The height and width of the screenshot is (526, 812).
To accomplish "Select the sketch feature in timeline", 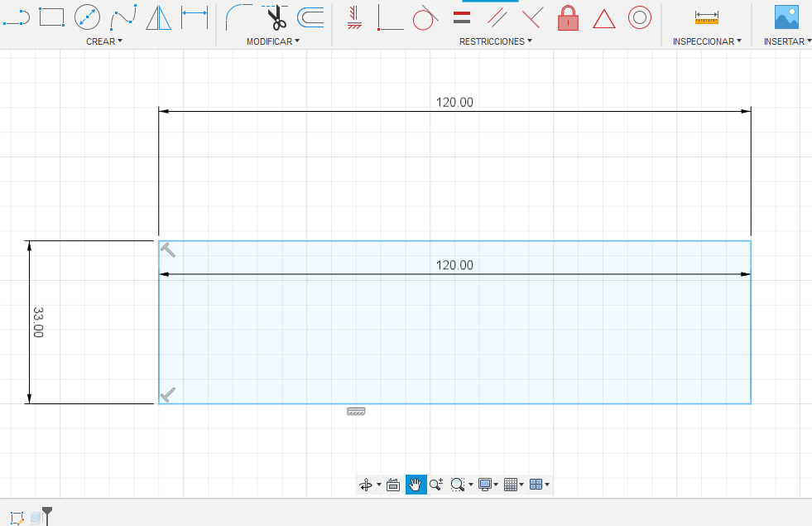I will click(17, 517).
